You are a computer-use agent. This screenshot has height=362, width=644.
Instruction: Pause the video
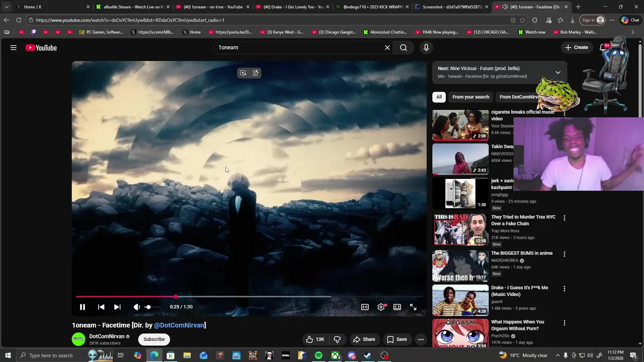(x=83, y=307)
